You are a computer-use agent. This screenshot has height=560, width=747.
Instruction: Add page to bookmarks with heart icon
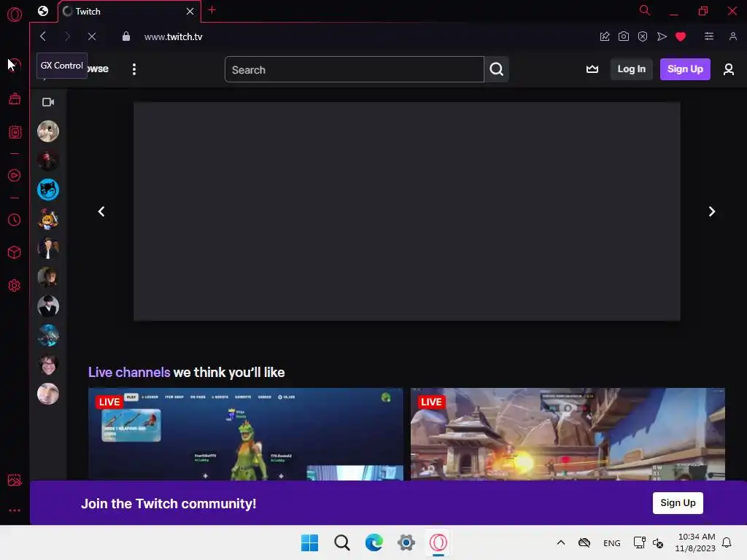click(681, 36)
